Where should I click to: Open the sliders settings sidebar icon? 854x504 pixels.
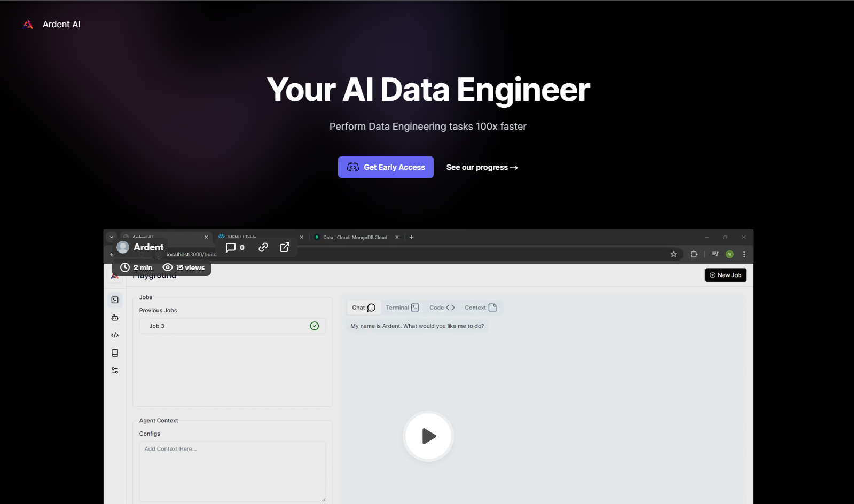(x=115, y=371)
